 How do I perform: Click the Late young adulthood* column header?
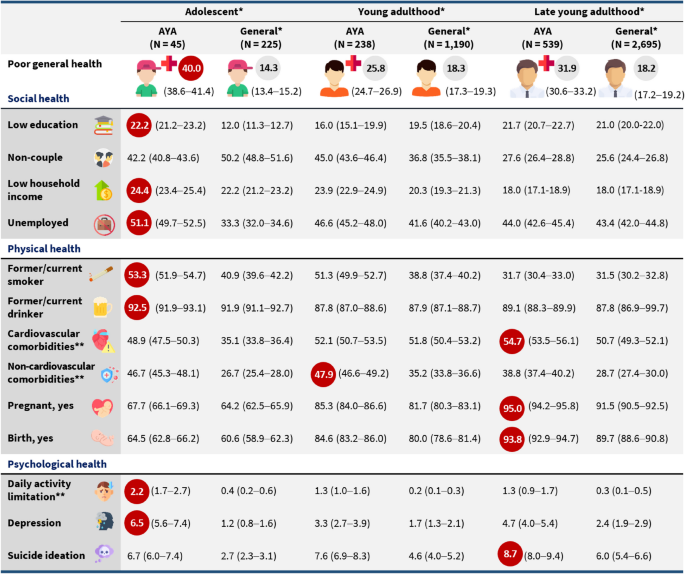pyautogui.click(x=589, y=12)
